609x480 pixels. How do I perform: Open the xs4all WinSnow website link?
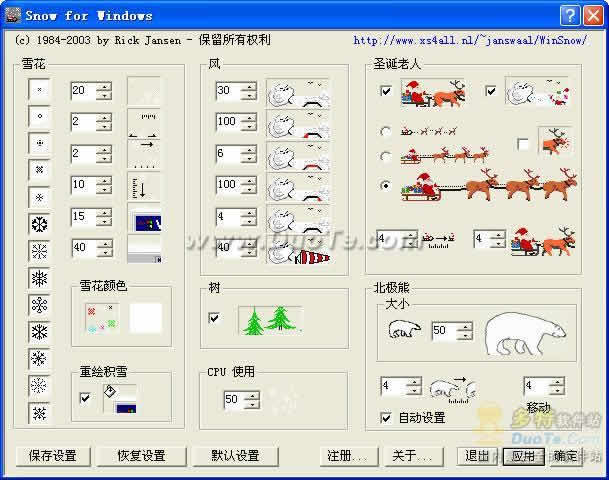[x=470, y=40]
